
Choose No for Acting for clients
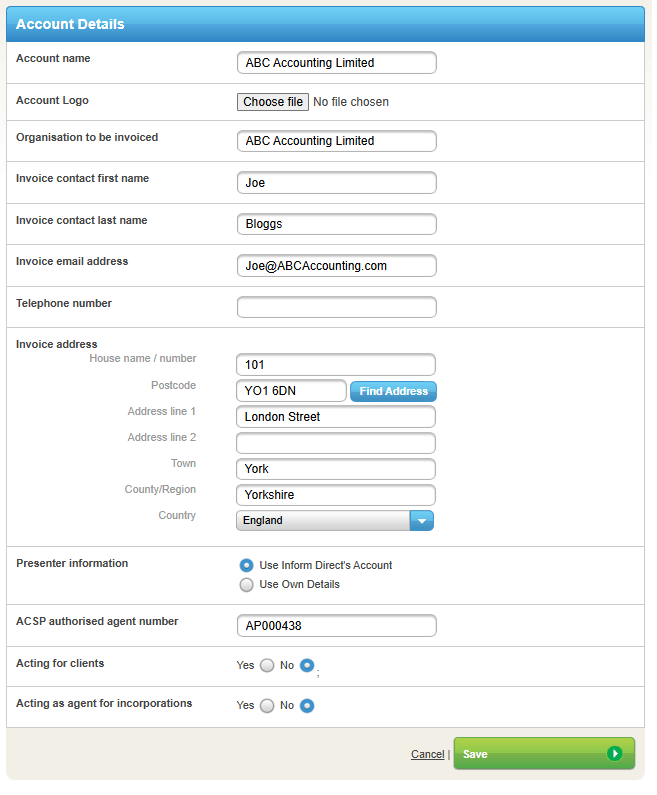[307, 665]
